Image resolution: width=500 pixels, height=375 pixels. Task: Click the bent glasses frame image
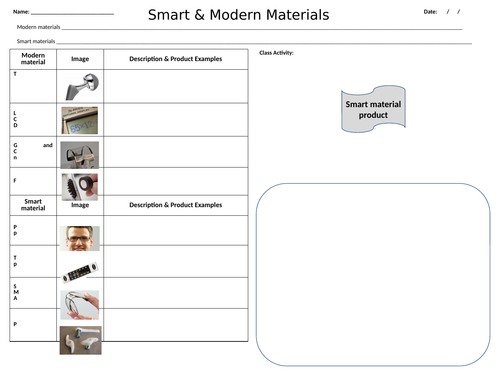pyautogui.click(x=80, y=305)
